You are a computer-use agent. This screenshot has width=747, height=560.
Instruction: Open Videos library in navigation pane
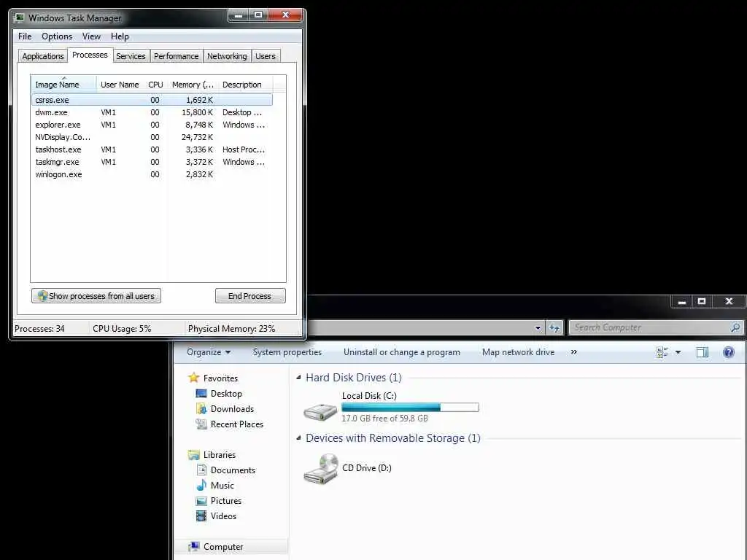click(223, 516)
